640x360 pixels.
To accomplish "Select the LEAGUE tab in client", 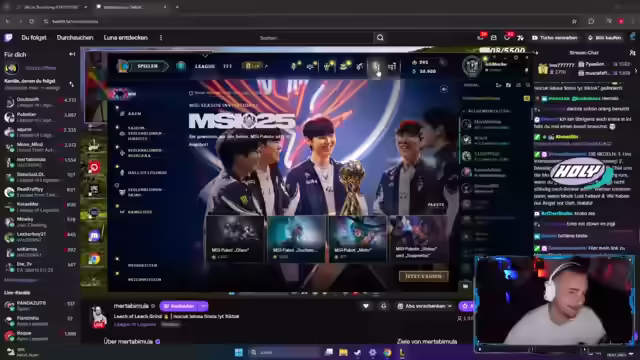I will 205,66.
